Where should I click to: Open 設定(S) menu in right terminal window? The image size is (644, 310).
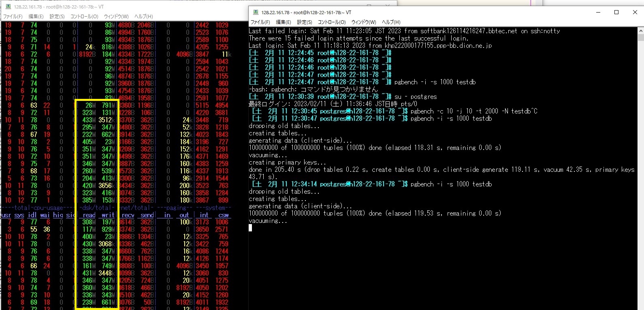tap(304, 22)
